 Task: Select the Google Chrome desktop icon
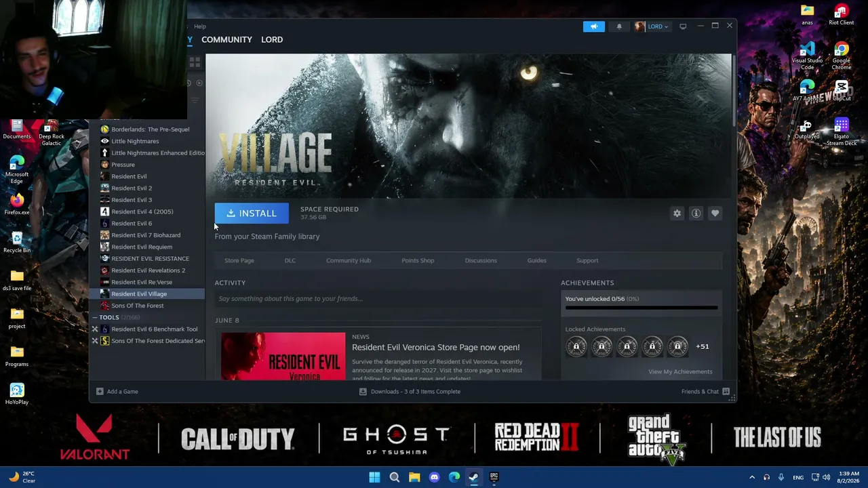(x=842, y=56)
